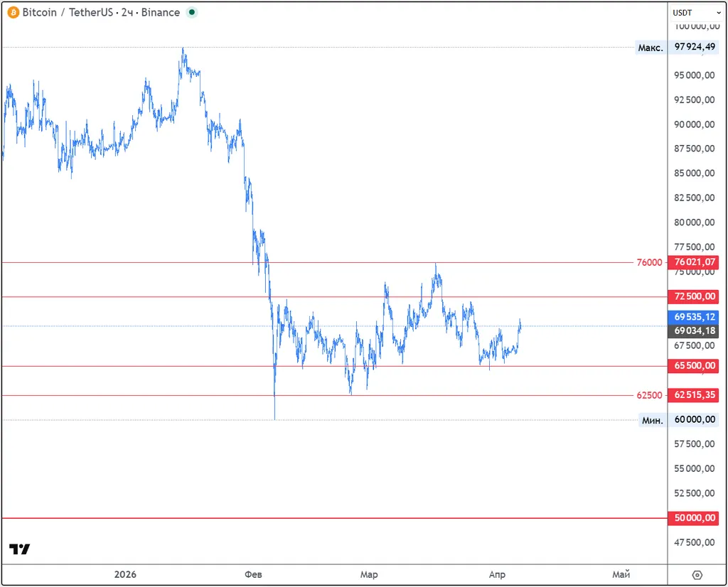Click the green market status indicator

coord(192,12)
